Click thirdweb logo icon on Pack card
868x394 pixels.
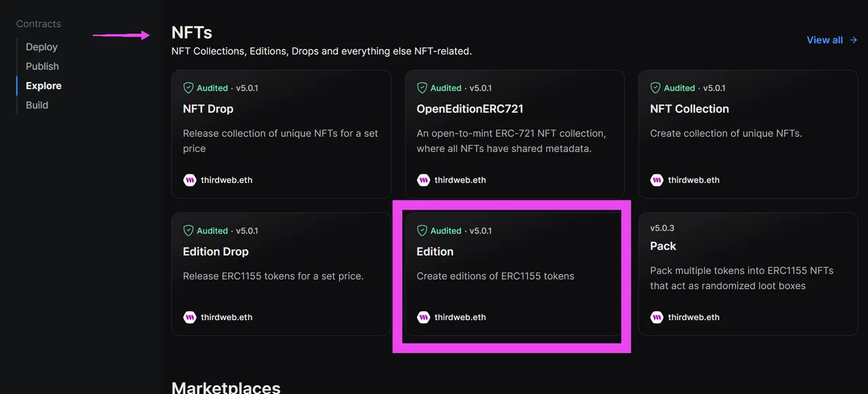[x=656, y=317]
